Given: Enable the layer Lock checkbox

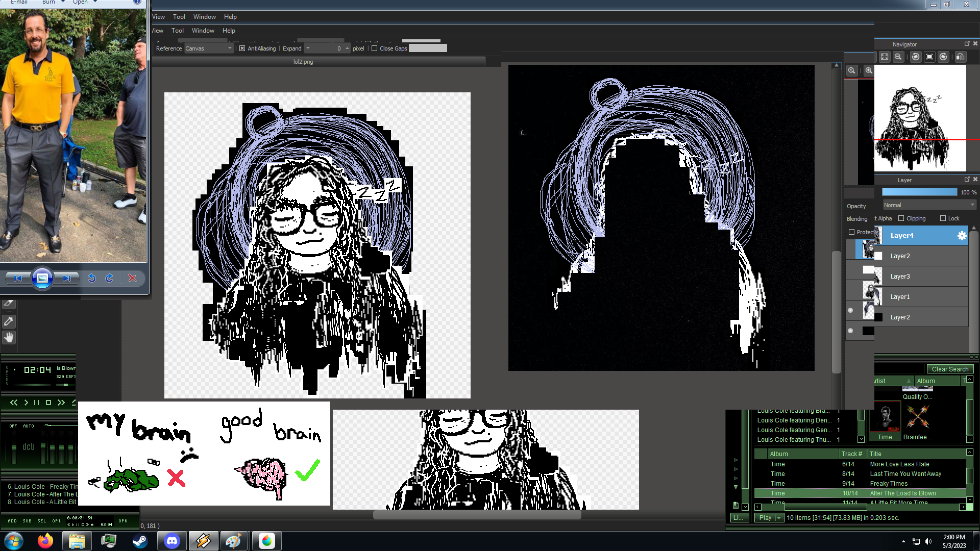Looking at the screenshot, I should tap(943, 218).
